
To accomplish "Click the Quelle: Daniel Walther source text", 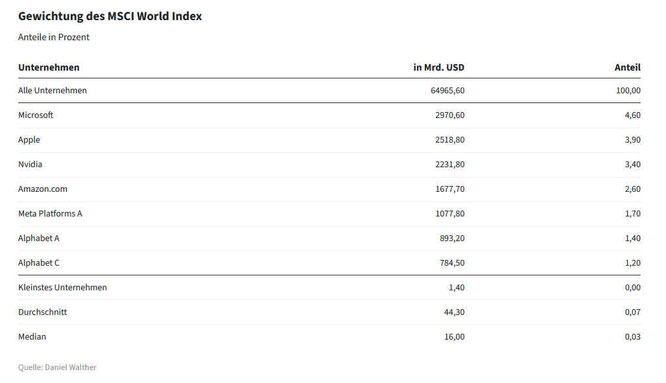I will [x=57, y=367].
